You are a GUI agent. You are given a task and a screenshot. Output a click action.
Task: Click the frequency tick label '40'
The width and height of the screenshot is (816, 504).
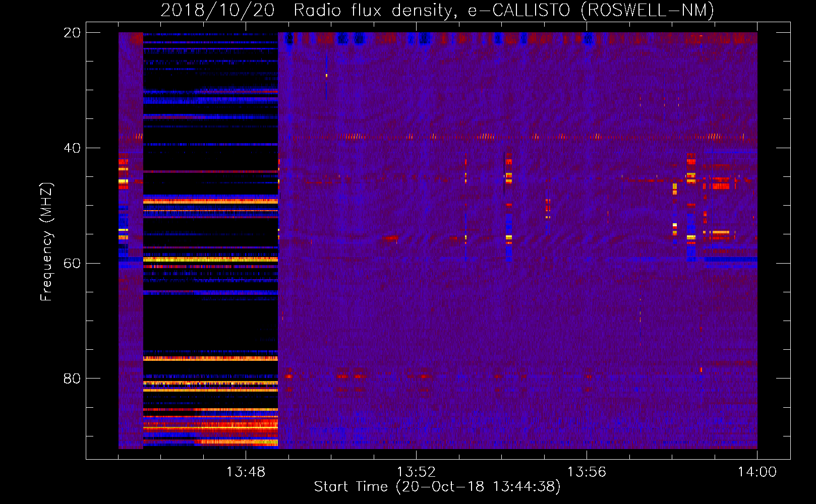click(72, 148)
